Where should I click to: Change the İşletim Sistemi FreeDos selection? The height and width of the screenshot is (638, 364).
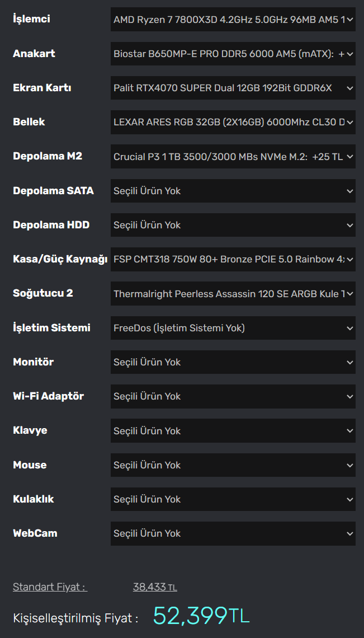(x=233, y=328)
